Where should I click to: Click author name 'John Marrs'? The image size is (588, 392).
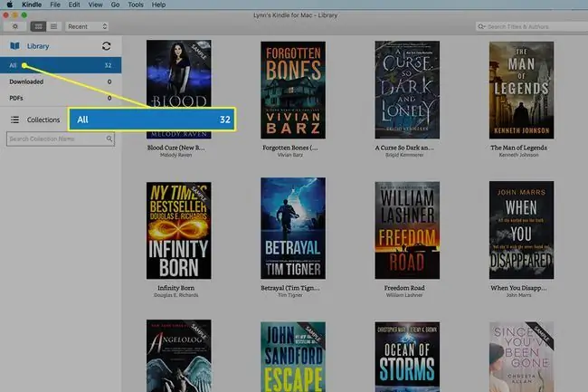(518, 295)
